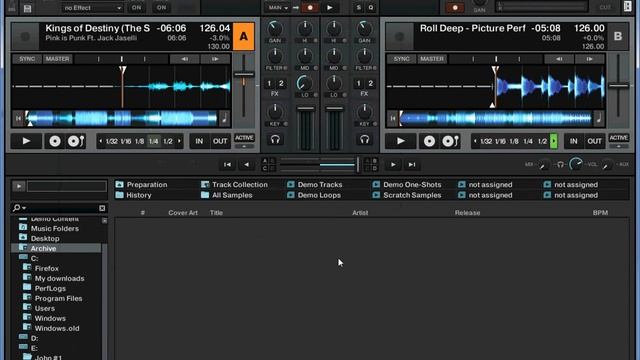The image size is (640, 360).
Task: Toggle MASTER on Deck B
Action: 432,59
